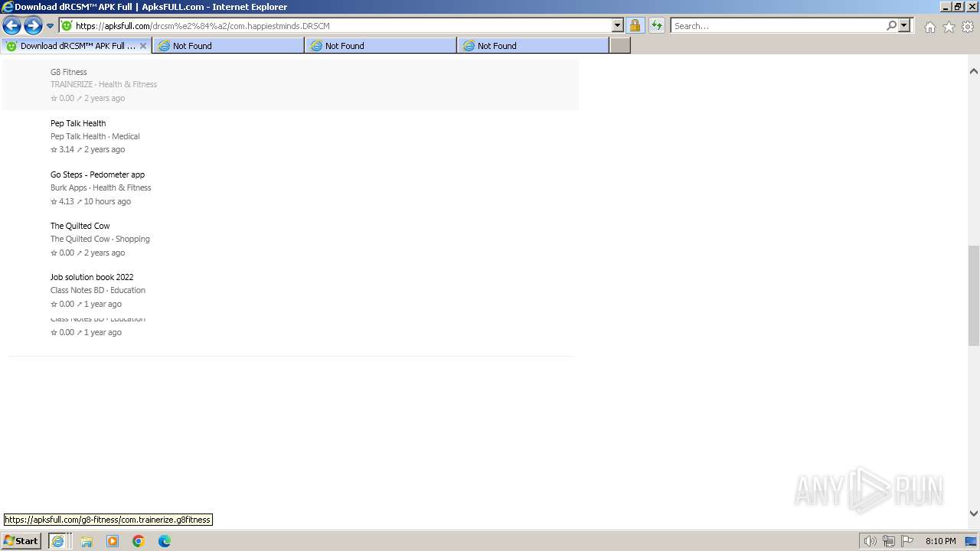Image resolution: width=980 pixels, height=551 pixels.
Task: Open the Windows Start menu
Action: point(21,541)
